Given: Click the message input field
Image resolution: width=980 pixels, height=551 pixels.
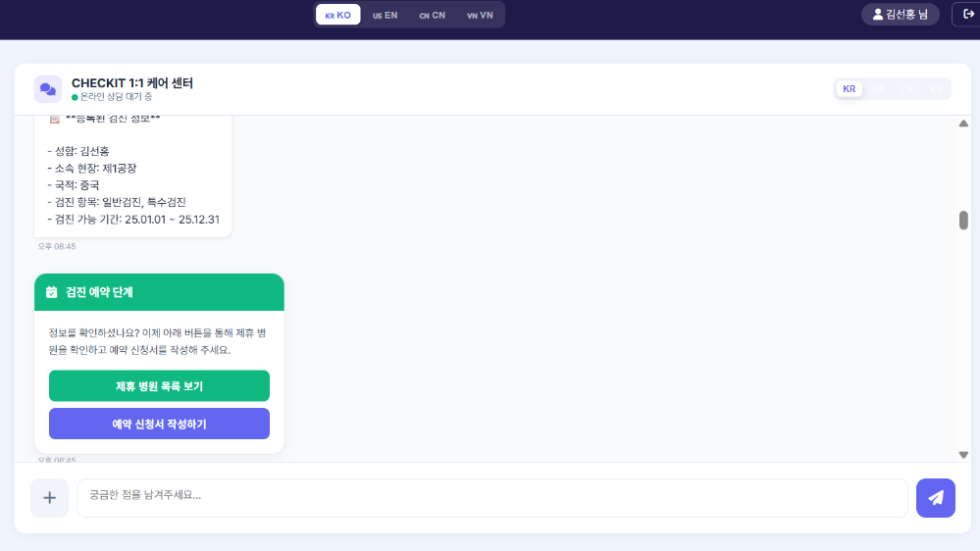Looking at the screenshot, I should pos(491,497).
